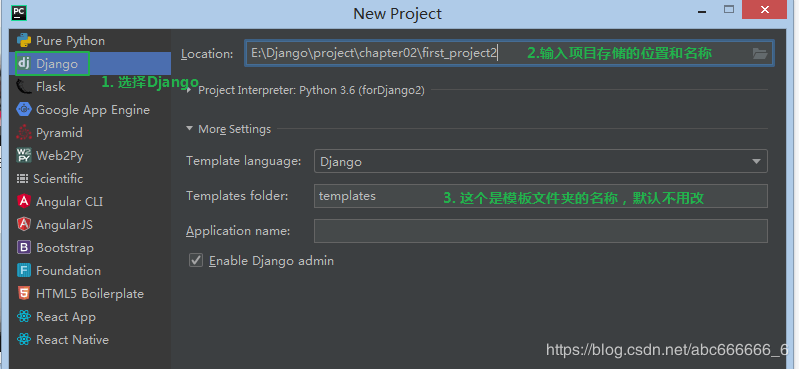The height and width of the screenshot is (369, 799).
Task: Click the Django dj icon
Action: 23,64
